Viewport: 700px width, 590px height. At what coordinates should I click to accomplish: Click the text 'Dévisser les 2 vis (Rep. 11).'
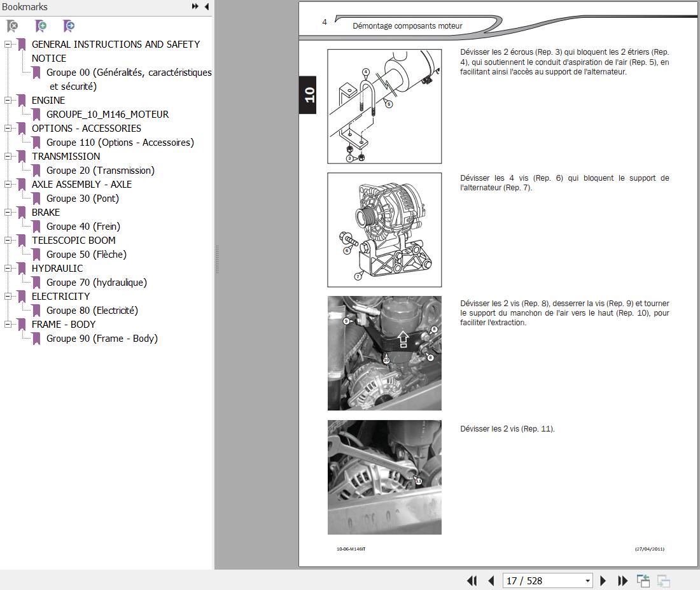507,429
